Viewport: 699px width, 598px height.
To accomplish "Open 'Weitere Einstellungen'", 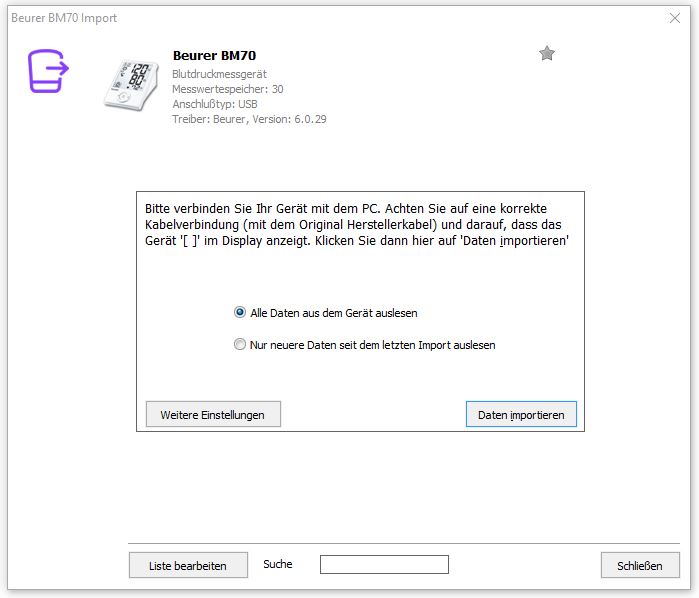I will pos(213,414).
